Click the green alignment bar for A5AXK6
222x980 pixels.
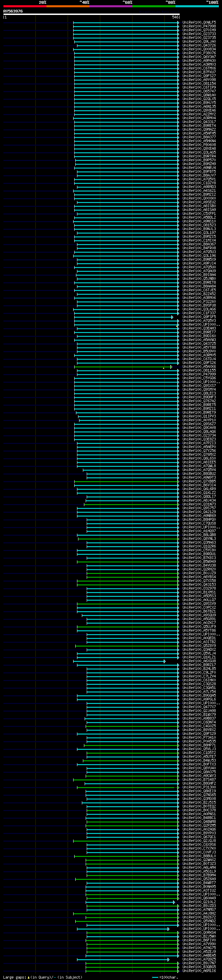coord(122,367)
